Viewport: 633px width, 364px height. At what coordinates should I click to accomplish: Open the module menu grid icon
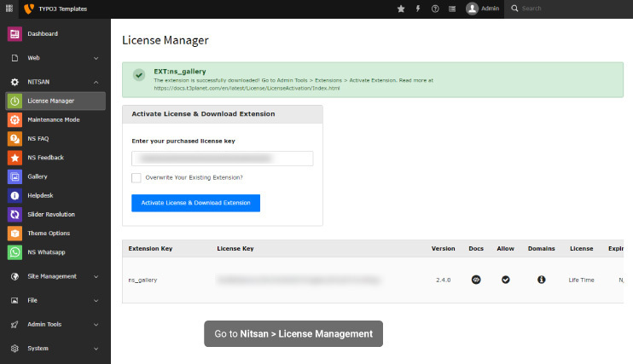tap(9, 9)
